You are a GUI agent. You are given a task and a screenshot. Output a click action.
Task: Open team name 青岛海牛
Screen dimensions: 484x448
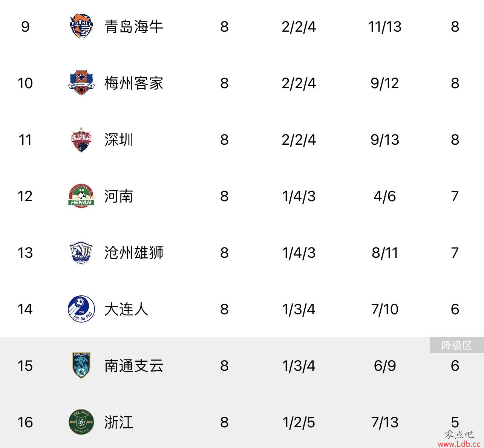134,27
